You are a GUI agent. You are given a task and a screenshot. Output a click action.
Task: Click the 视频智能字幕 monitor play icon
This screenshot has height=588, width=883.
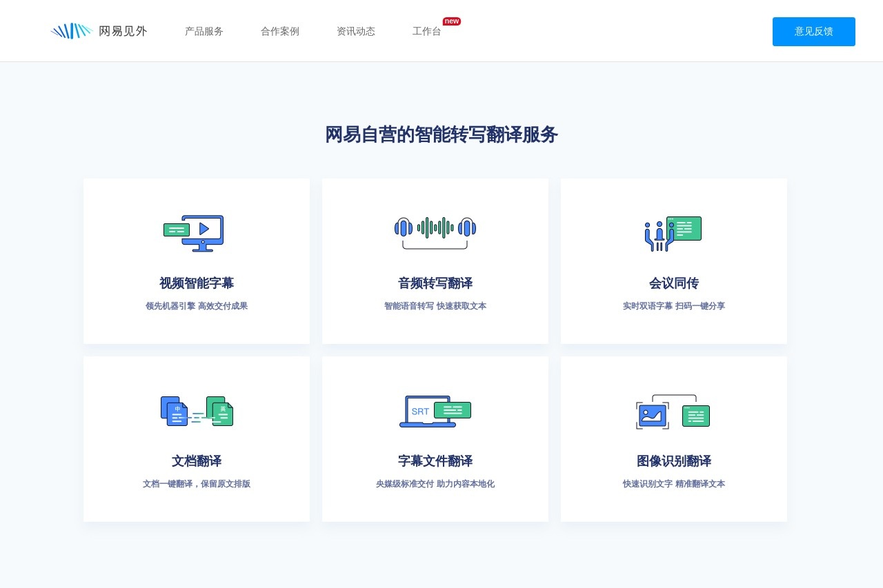pos(195,233)
